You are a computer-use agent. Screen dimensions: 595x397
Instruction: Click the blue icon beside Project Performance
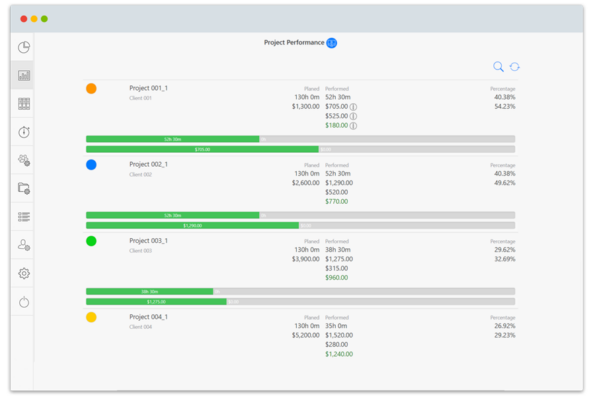[332, 43]
